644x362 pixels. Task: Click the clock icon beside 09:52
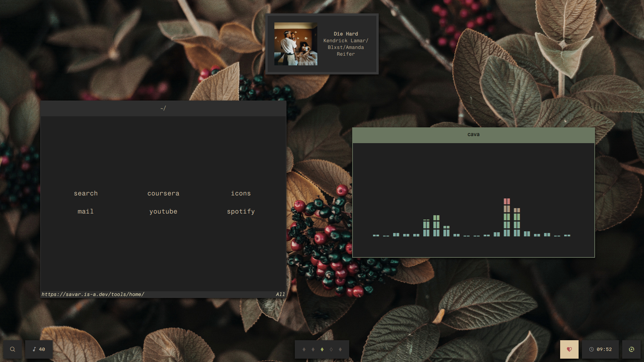pos(591,349)
